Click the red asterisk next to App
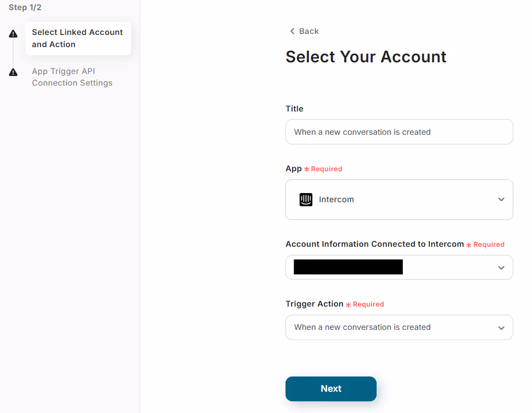 (x=307, y=169)
